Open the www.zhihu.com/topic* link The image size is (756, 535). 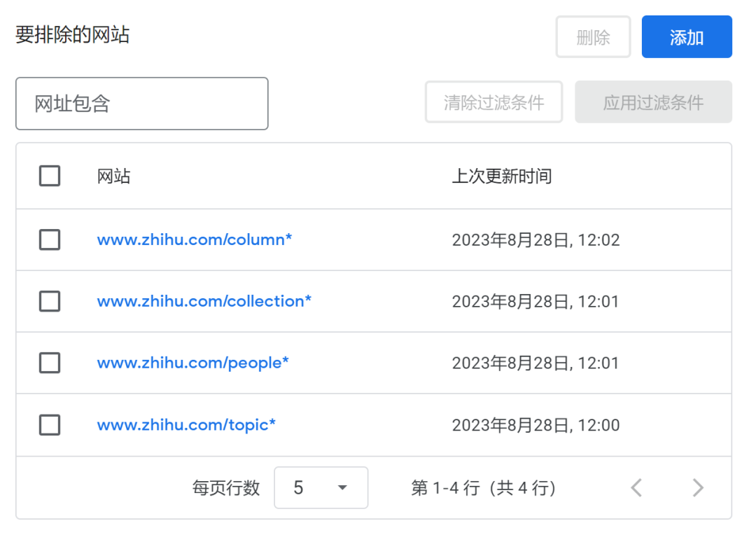pyautogui.click(x=186, y=425)
